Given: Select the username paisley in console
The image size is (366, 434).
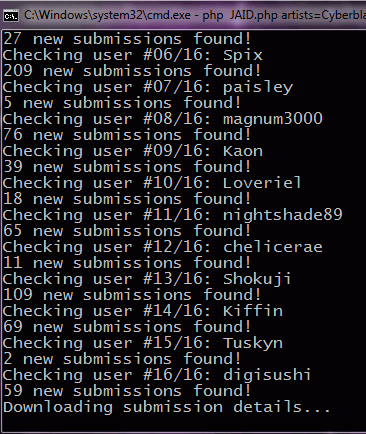Looking at the screenshot, I should (x=258, y=88).
